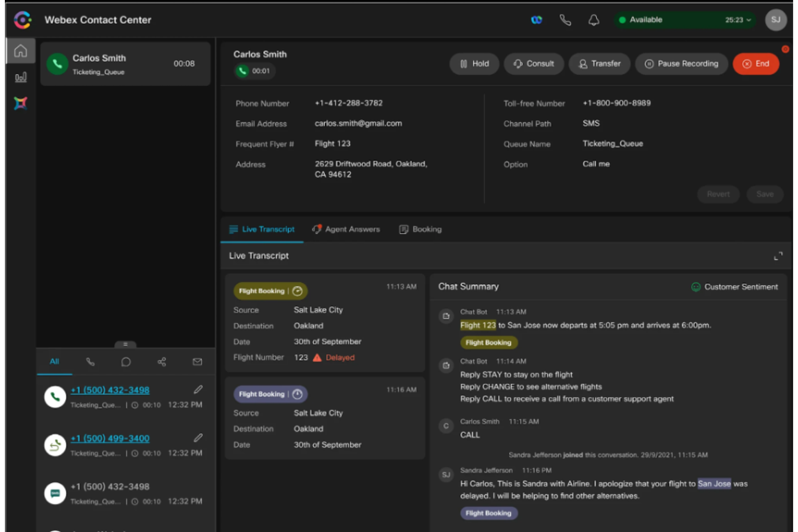Edit +1 (500) 432-3498 using the pencil icon
This screenshot has height=532, width=798.
198,390
